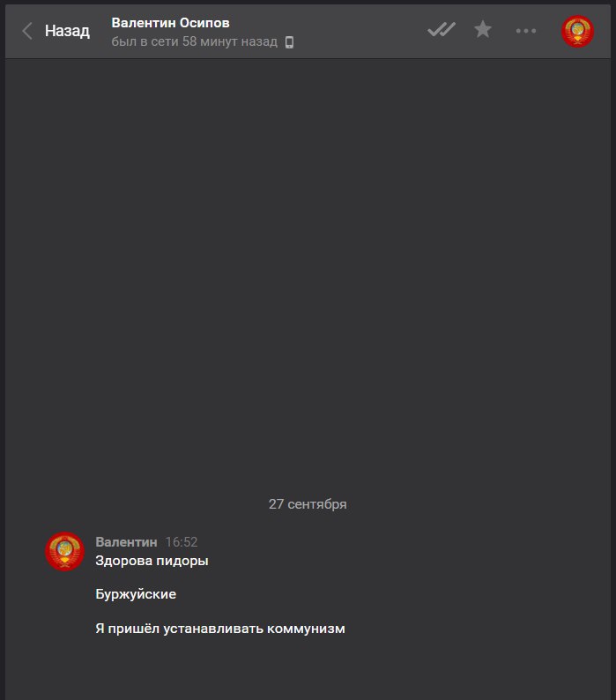Click the 16:52 message timestamp
The image size is (616, 700).
click(x=182, y=542)
